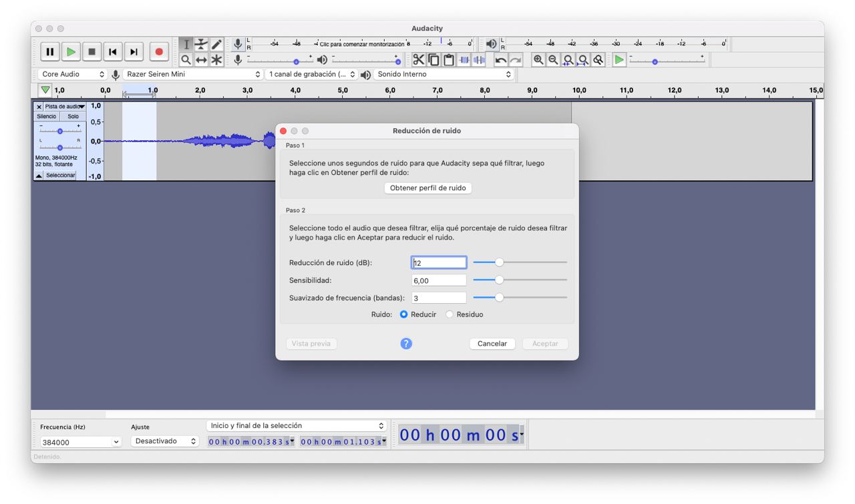Image resolution: width=855 pixels, height=504 pixels.
Task: Click the Copy icon in edit toolbar
Action: click(434, 59)
